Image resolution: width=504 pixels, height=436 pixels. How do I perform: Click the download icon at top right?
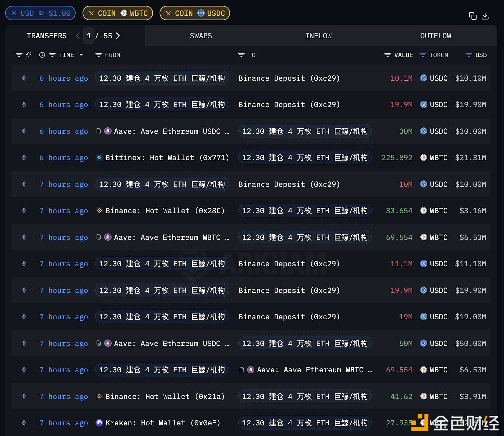pos(485,16)
